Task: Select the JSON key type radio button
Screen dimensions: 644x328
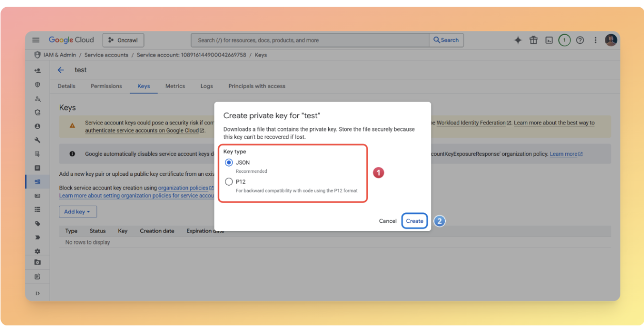Action: 229,162
